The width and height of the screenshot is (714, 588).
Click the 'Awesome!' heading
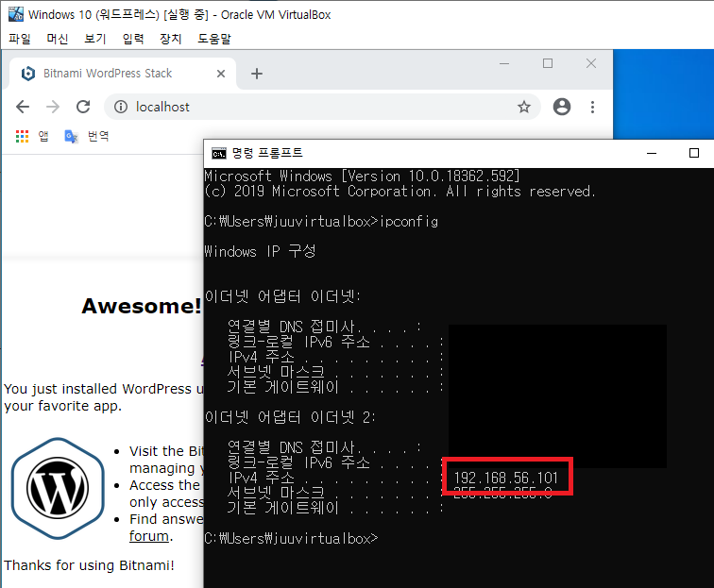pos(142,306)
